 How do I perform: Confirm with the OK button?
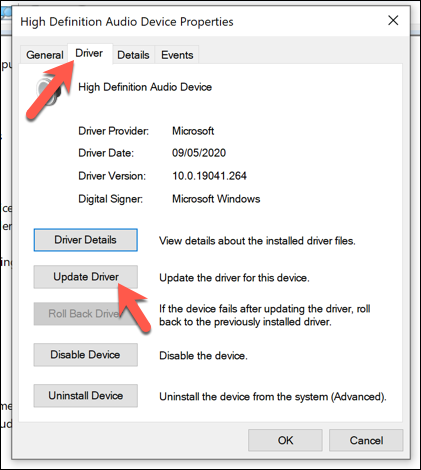(x=285, y=440)
